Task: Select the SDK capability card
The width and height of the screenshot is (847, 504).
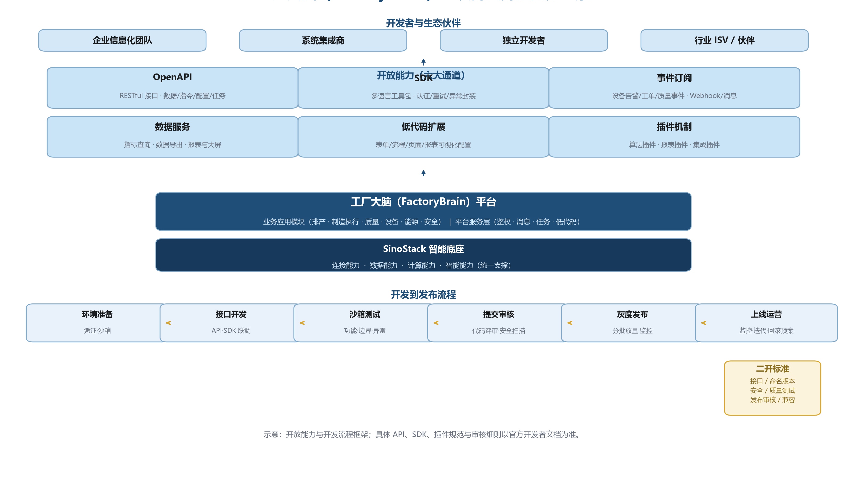Action: [423, 88]
